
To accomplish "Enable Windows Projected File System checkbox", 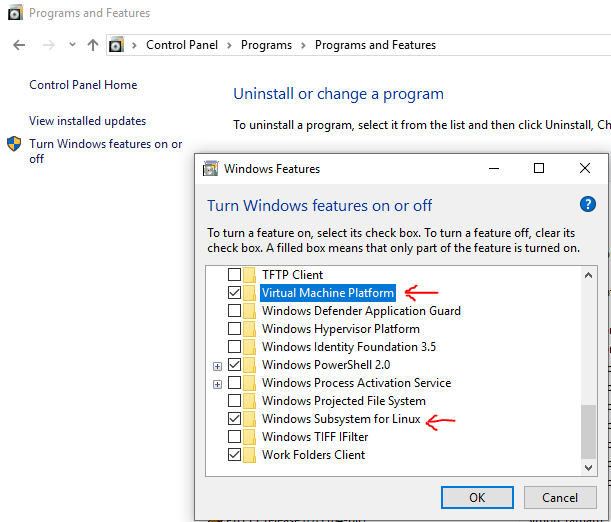I will click(234, 400).
